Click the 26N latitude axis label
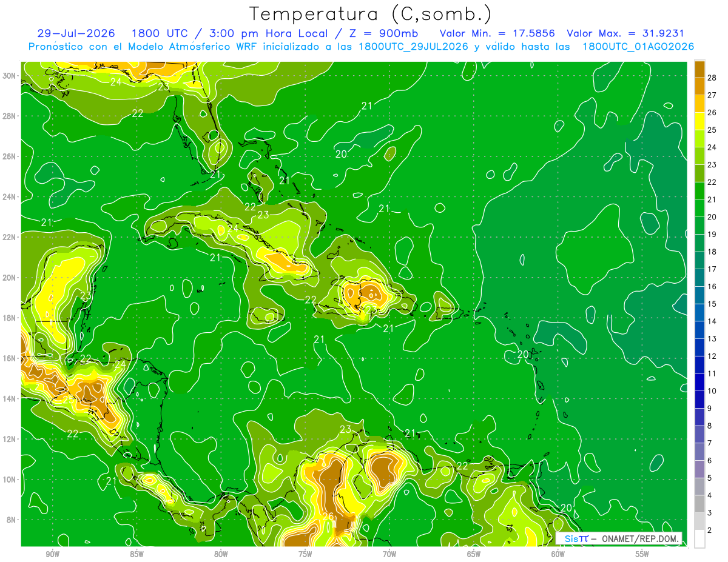This screenshot has height=562, width=728. click(9, 156)
